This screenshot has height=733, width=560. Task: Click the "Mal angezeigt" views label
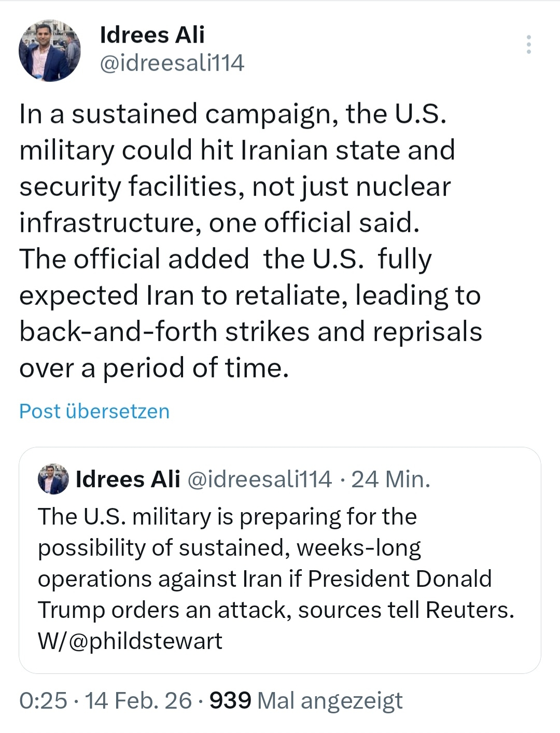[330, 701]
